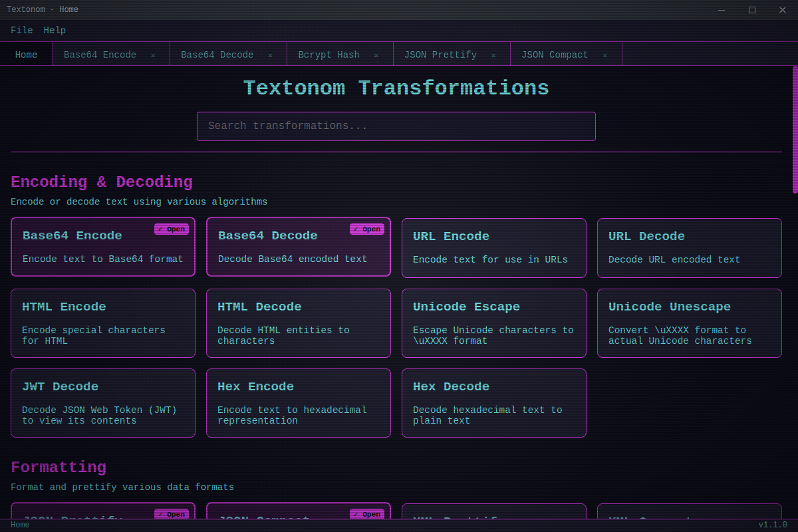Launch the HTML Encode transformation
798x532 pixels.
[103, 323]
